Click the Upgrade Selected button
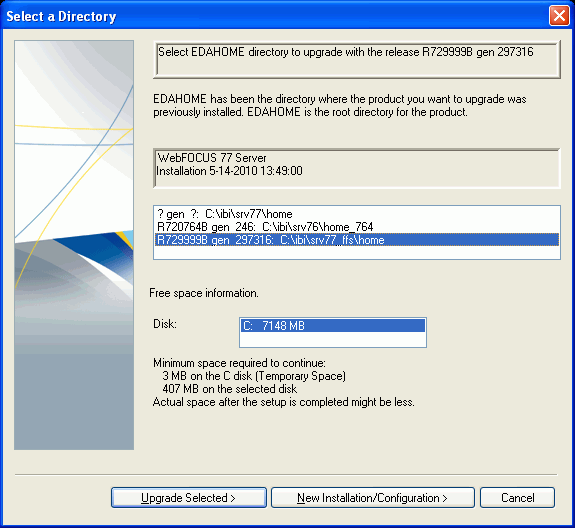575x528 pixels. click(188, 498)
